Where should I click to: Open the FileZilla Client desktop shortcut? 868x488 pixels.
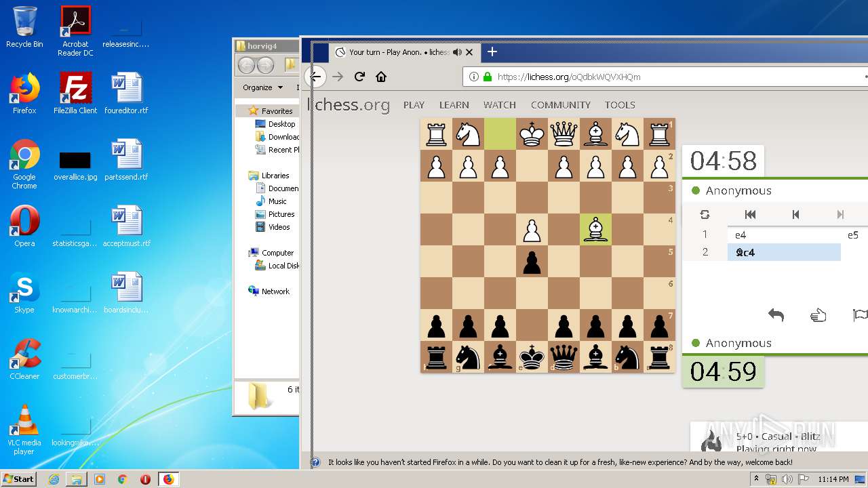(75, 94)
